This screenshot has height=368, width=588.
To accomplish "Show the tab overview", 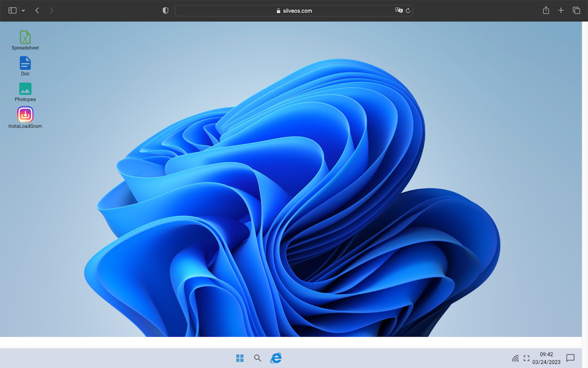I will (x=576, y=10).
